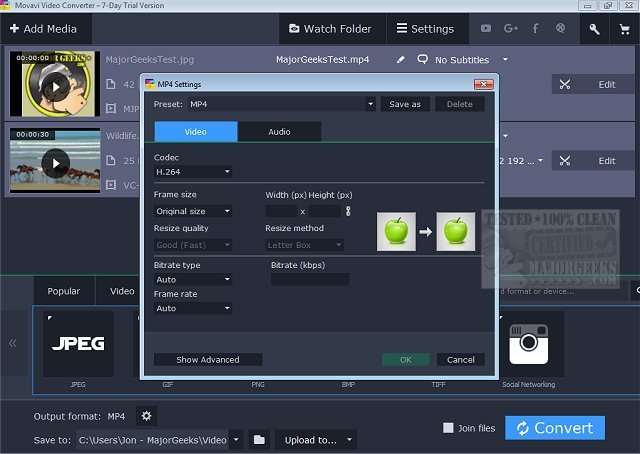
Task: Expand the Save to path dropdown arrow
Action: 236,440
